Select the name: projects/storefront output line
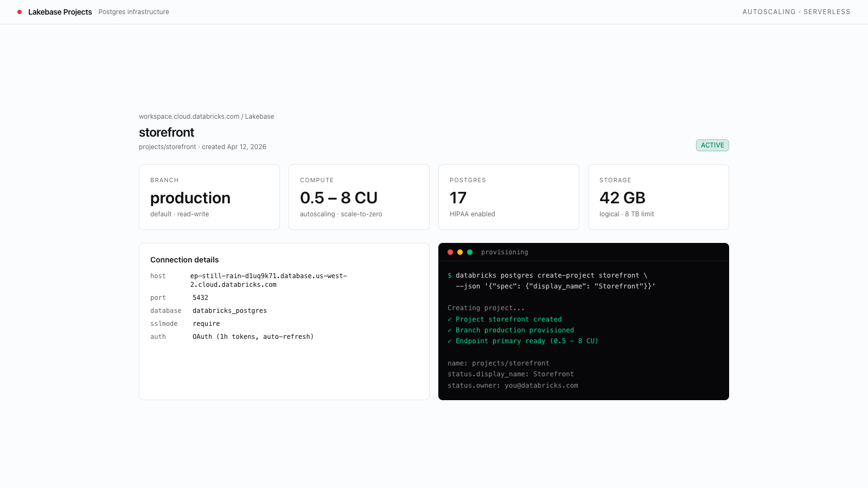 click(499, 363)
